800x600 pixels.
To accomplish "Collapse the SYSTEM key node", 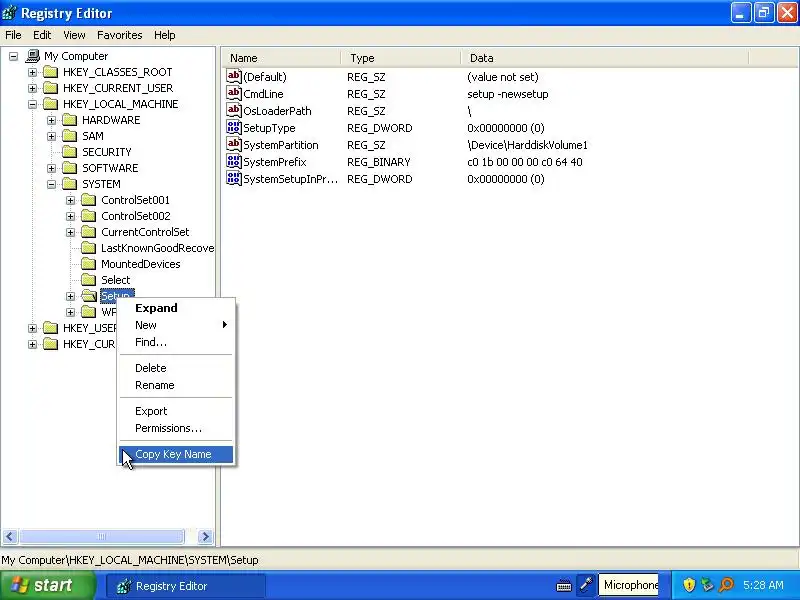I will 52,184.
